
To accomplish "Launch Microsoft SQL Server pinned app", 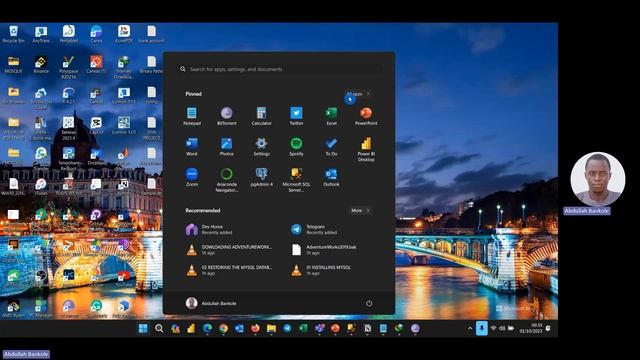I will (296, 180).
